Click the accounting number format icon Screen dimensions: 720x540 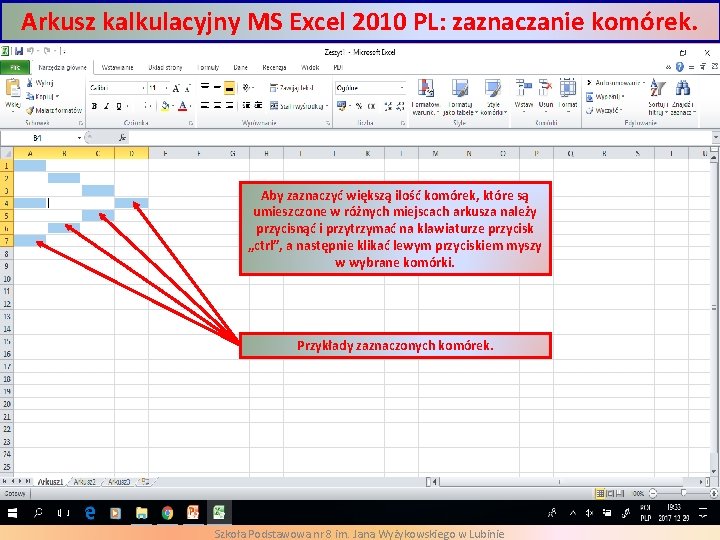coord(341,106)
